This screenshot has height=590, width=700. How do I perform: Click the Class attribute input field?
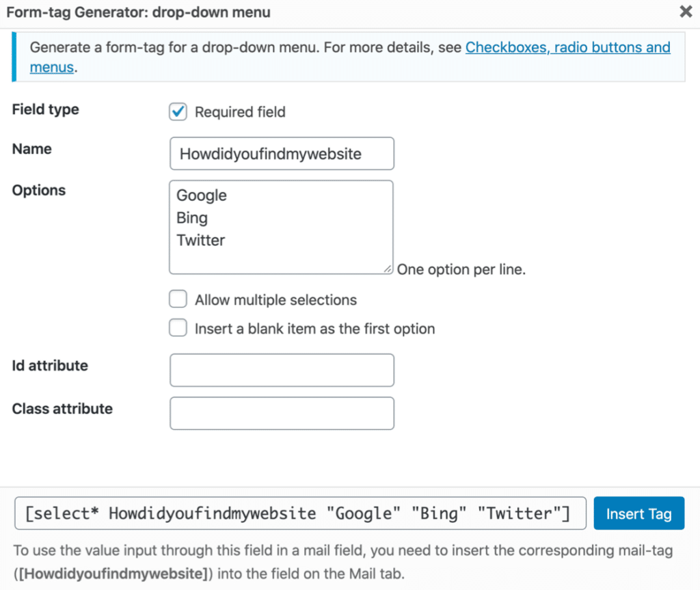point(282,413)
